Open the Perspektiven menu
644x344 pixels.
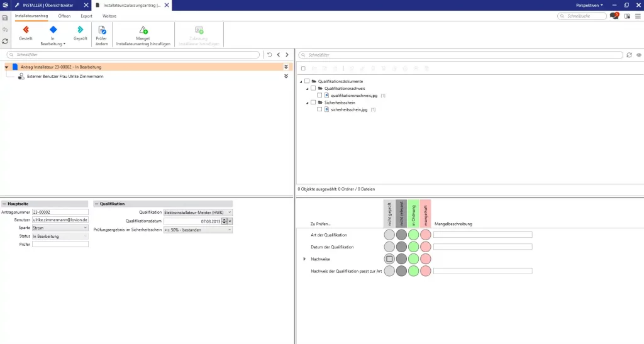tap(589, 5)
